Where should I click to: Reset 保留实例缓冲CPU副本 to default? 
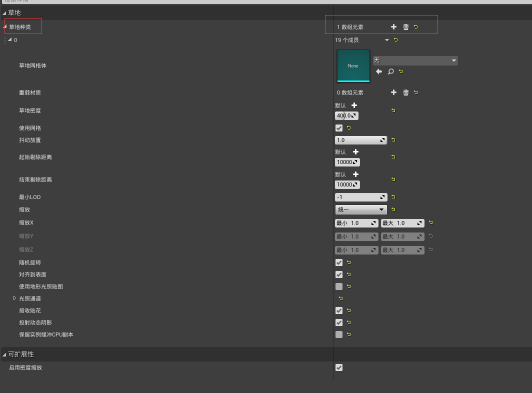click(x=349, y=334)
